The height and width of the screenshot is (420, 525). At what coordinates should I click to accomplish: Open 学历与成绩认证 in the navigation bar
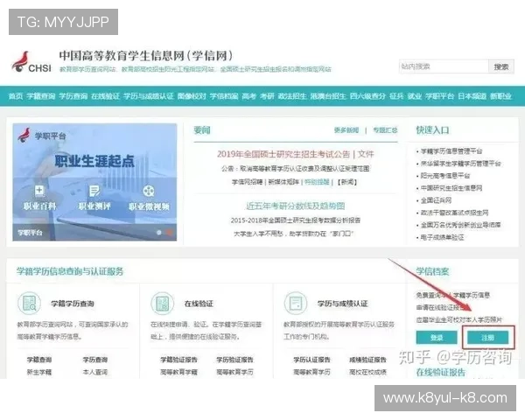pos(149,96)
